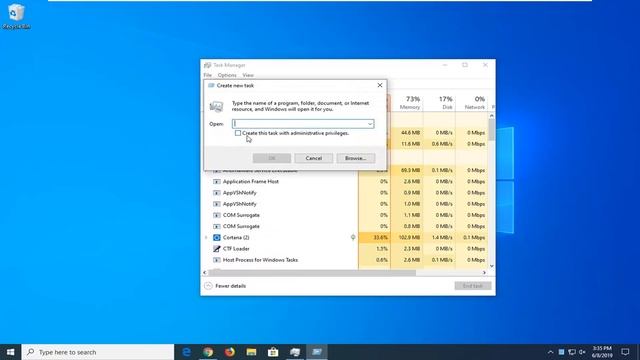Click CTF Loader's 1.3% CPU value
640x360 pixels.
tap(382, 249)
